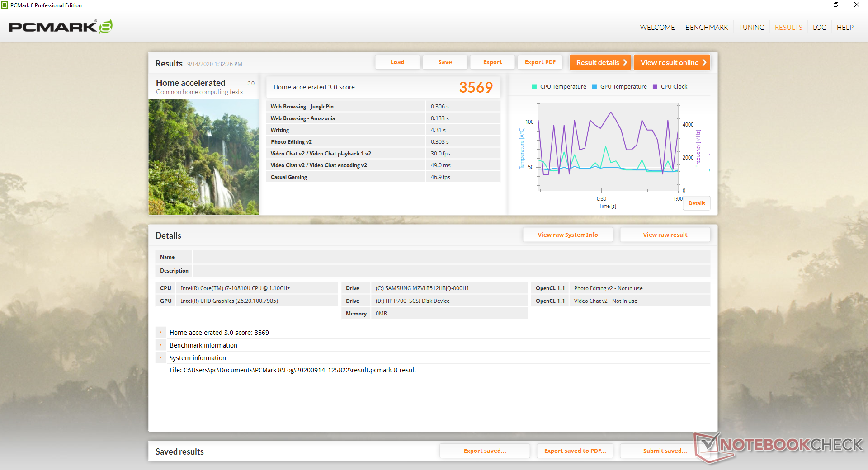Select Web Browsing - JunglePin row
Screen dimensions: 868x470
pos(383,107)
